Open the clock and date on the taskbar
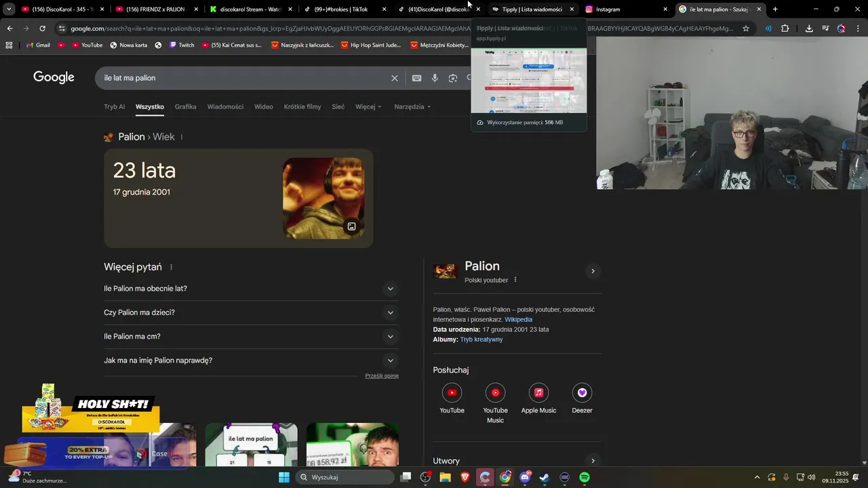868x488 pixels. [x=837, y=477]
